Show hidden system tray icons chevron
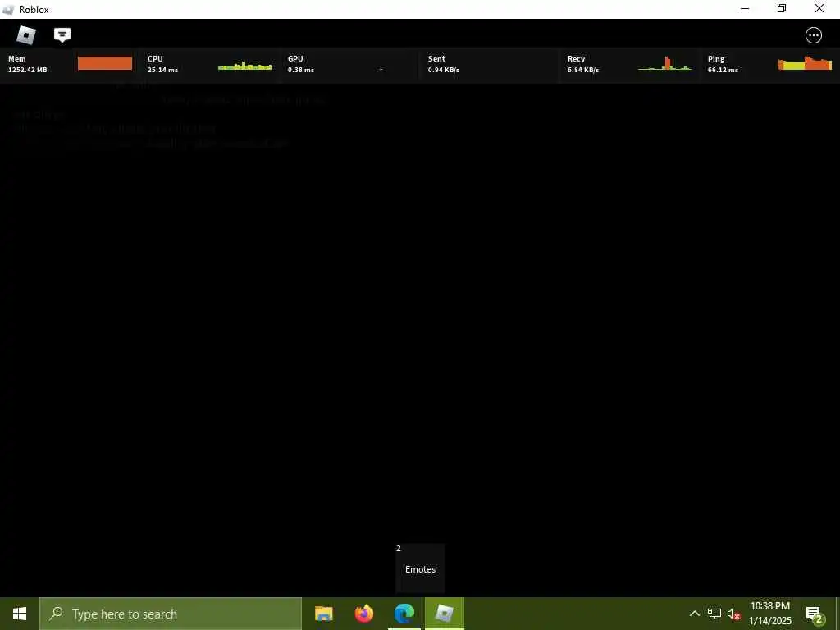This screenshot has height=630, width=840. click(x=694, y=614)
